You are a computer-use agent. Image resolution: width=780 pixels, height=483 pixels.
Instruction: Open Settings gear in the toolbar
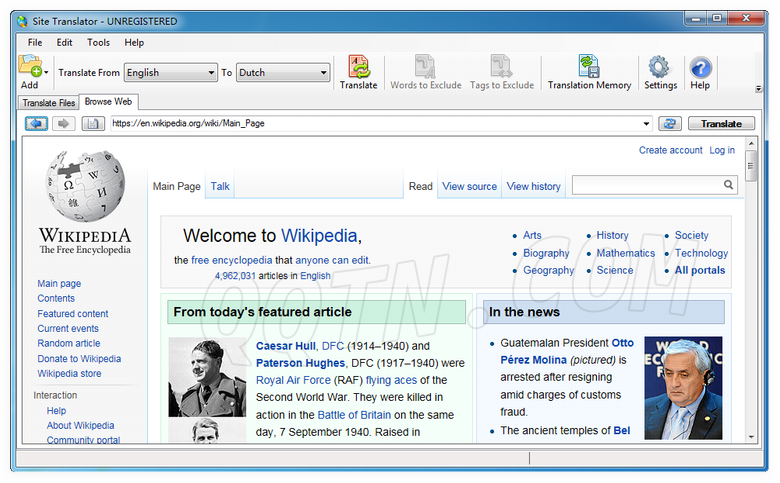point(659,67)
